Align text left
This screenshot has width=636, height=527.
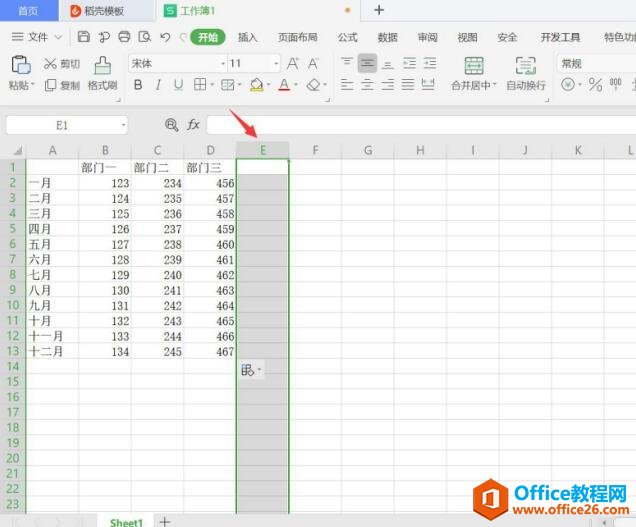(347, 84)
